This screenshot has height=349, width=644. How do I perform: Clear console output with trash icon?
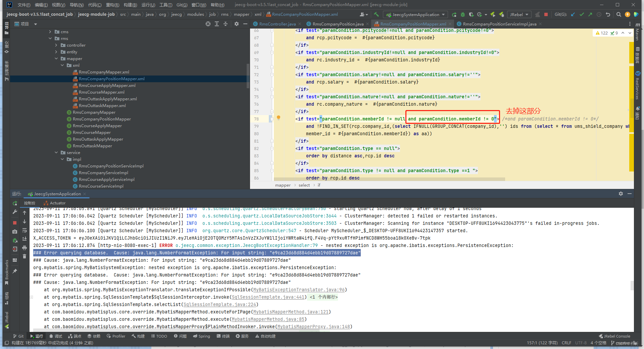tap(24, 256)
